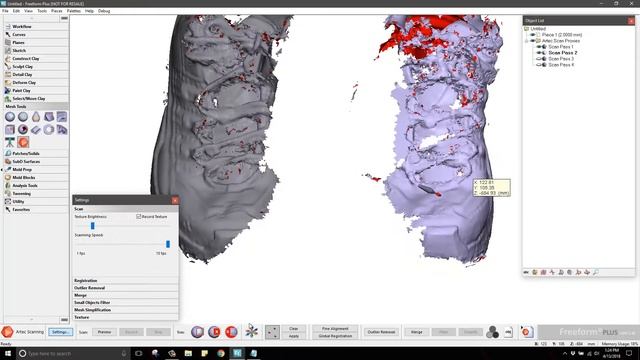
Task: Expand Small Objects Filter section in Settings
Action: click(125, 302)
